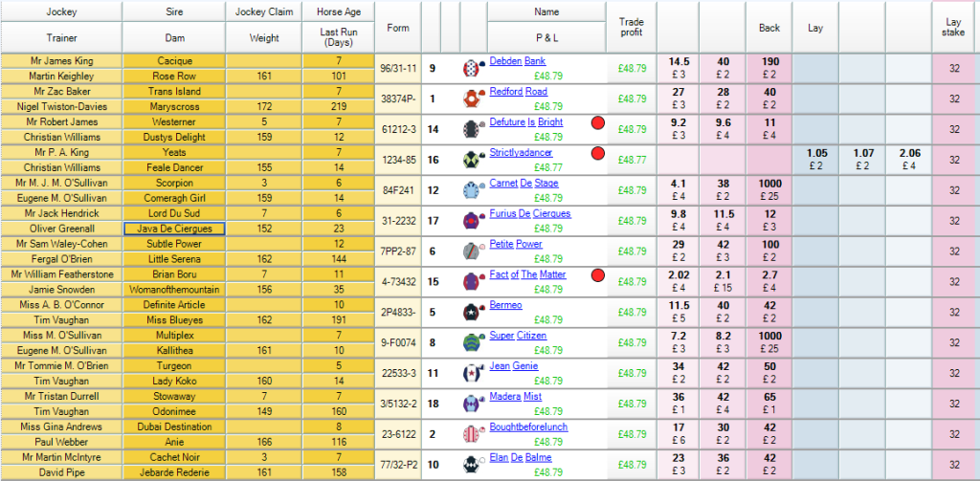Click the Boughtbeforelunch jockey silks icon

tap(474, 434)
